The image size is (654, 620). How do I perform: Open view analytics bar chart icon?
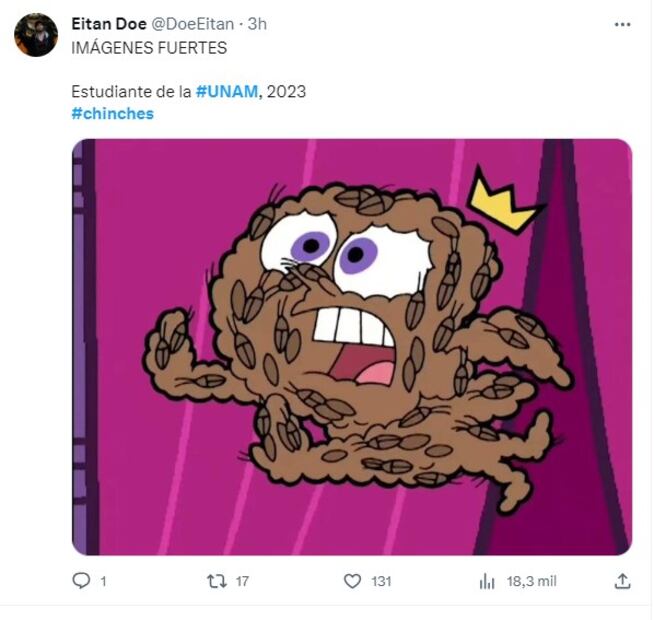pos(487,581)
